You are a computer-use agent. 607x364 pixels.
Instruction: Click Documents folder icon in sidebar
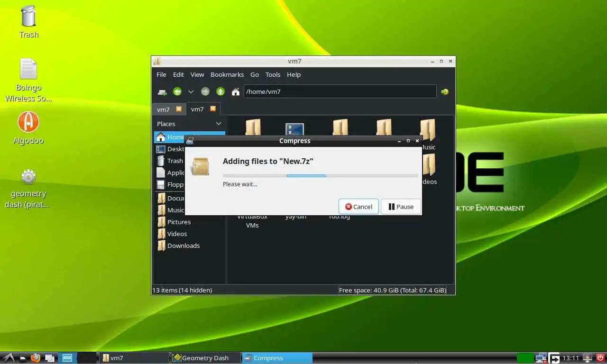pyautogui.click(x=161, y=198)
